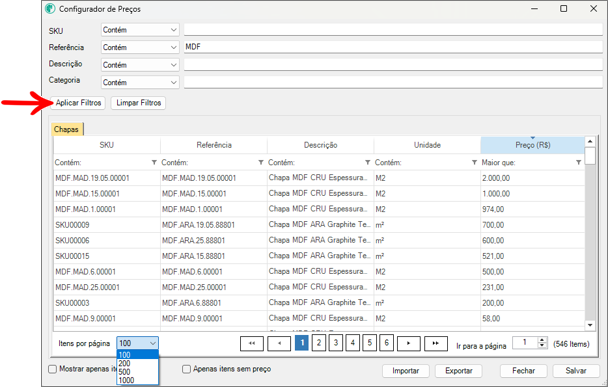Screen dimensions: 608x387
Task: Go to page 4 in pagination
Action: click(x=352, y=343)
